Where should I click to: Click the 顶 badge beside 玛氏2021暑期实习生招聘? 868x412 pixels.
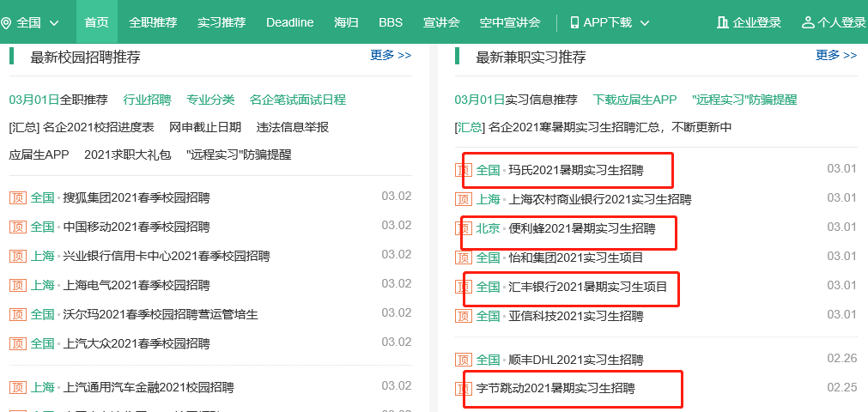pyautogui.click(x=464, y=169)
